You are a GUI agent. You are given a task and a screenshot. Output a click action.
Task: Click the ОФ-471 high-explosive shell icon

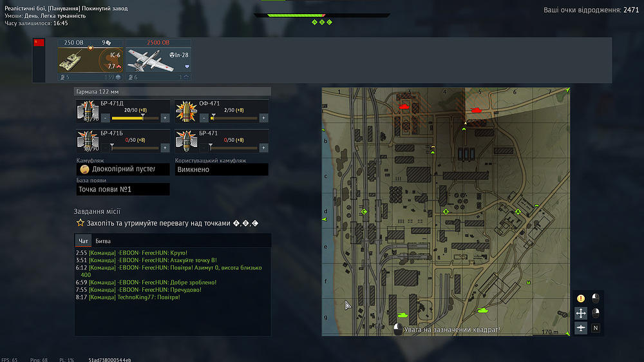tap(186, 111)
